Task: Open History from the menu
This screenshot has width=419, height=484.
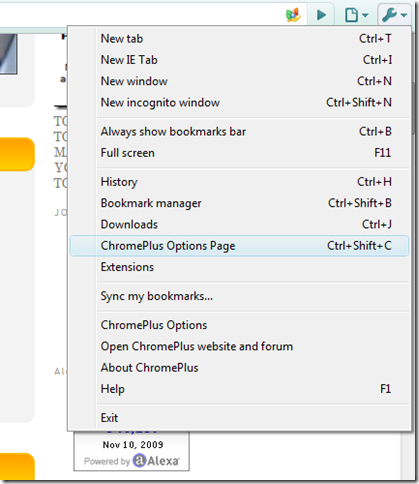Action: (x=239, y=182)
